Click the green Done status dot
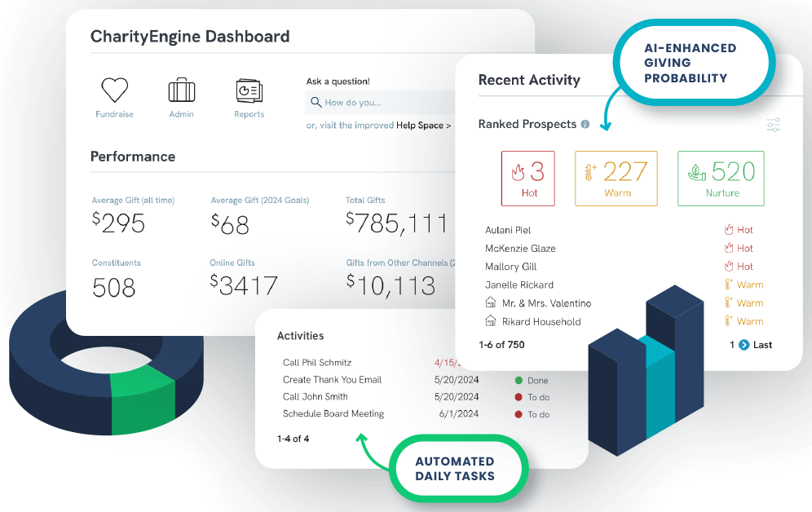 (x=519, y=381)
